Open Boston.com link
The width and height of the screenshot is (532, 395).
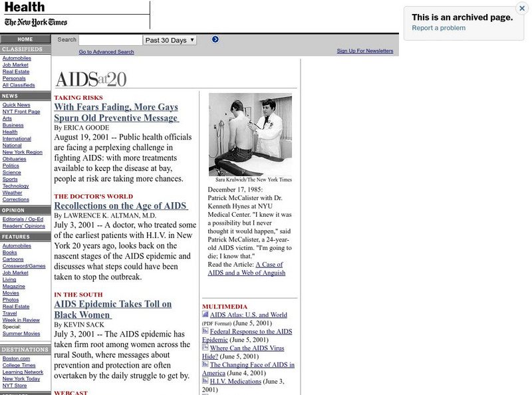16,358
